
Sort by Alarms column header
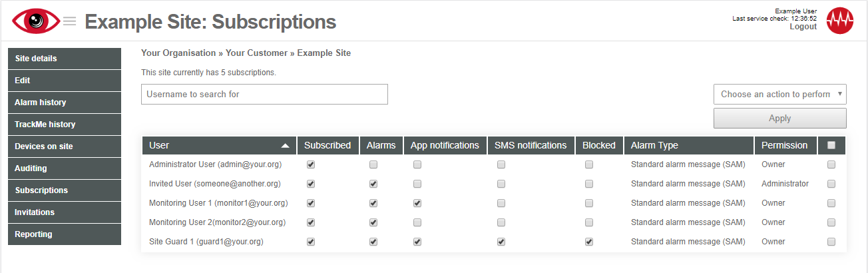(381, 145)
